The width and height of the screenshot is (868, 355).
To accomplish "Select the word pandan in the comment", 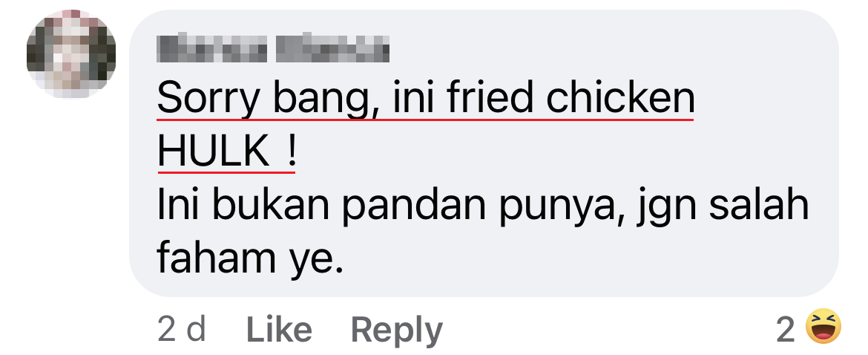I will tap(413, 204).
